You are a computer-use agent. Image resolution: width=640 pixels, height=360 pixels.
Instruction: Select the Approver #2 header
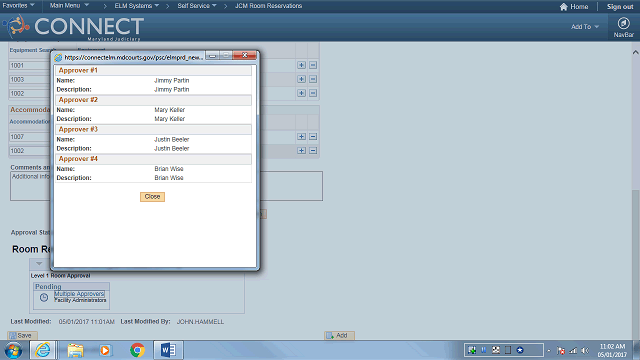(153, 100)
